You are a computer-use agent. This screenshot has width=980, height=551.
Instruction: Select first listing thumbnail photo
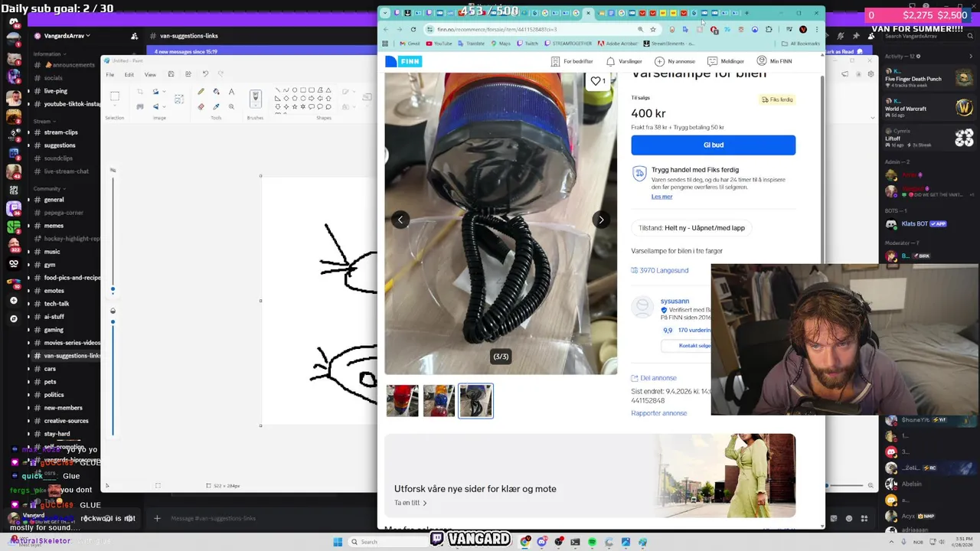coord(402,401)
